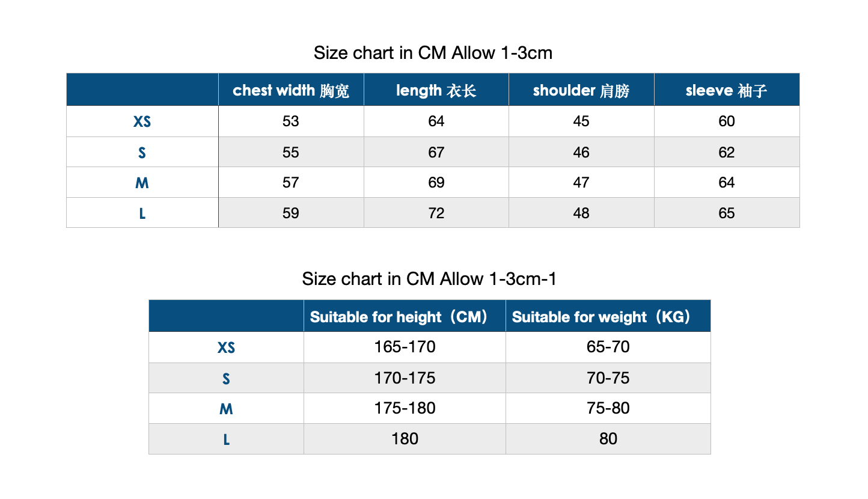Screen dimensions: 868x499
Task: Select Suitable for weight (KG) header
Action: coord(608,316)
